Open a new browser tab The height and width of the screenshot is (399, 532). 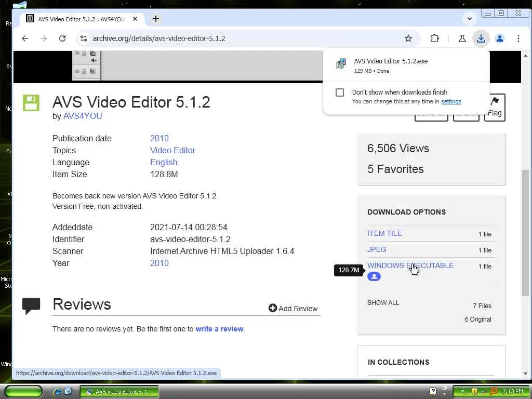coord(156,19)
